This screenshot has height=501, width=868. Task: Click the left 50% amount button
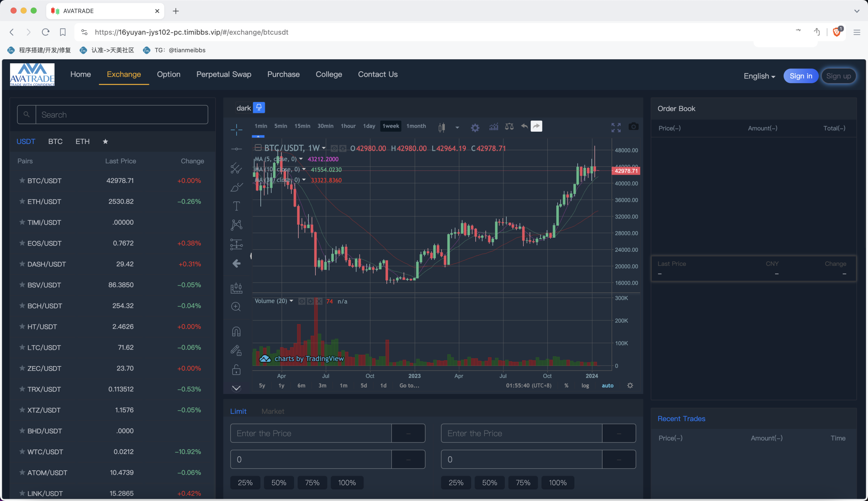point(278,483)
